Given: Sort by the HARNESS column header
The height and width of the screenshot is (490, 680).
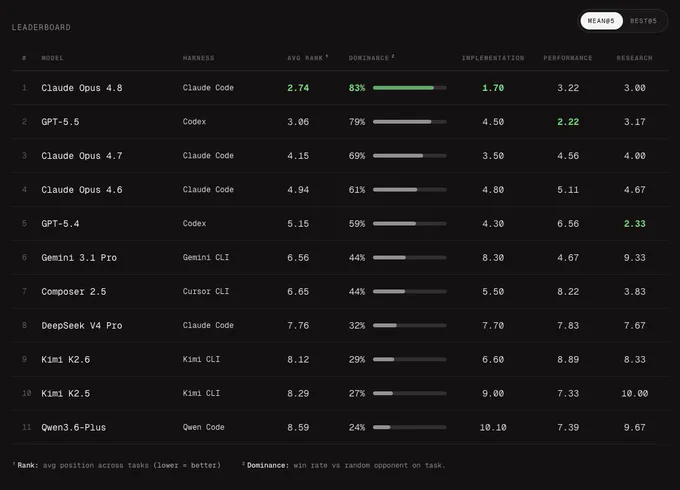Looking at the screenshot, I should pyautogui.click(x=199, y=58).
